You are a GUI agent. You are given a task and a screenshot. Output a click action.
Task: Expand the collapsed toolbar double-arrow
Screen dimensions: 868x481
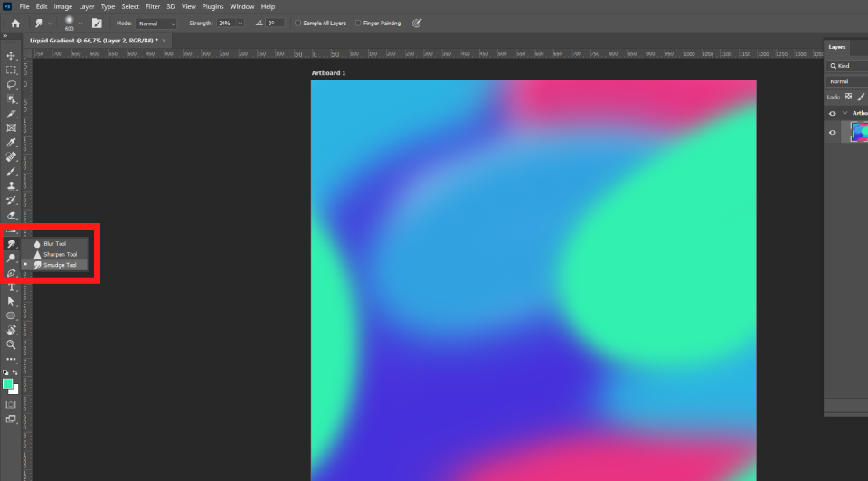point(5,36)
